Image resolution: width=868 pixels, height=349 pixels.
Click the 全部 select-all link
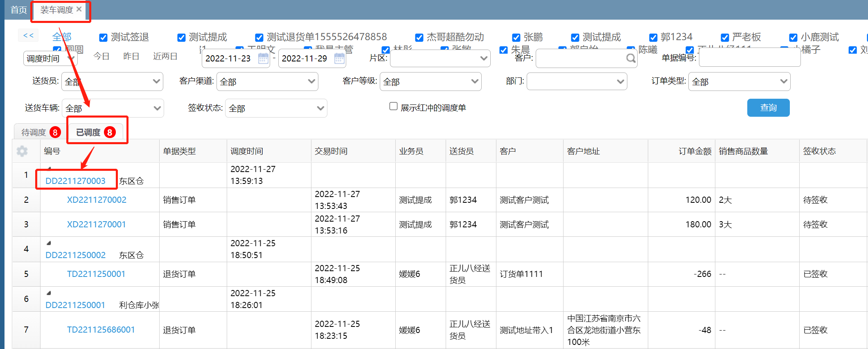point(62,37)
